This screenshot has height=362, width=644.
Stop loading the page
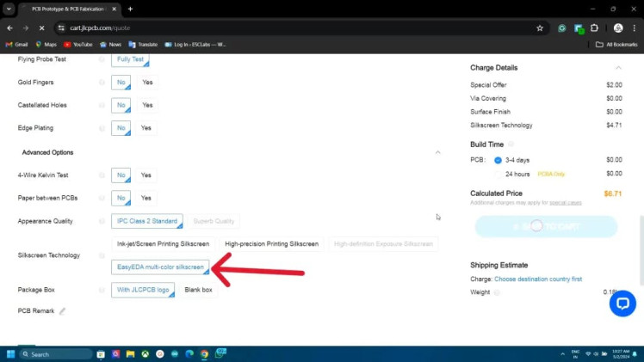pyautogui.click(x=42, y=28)
